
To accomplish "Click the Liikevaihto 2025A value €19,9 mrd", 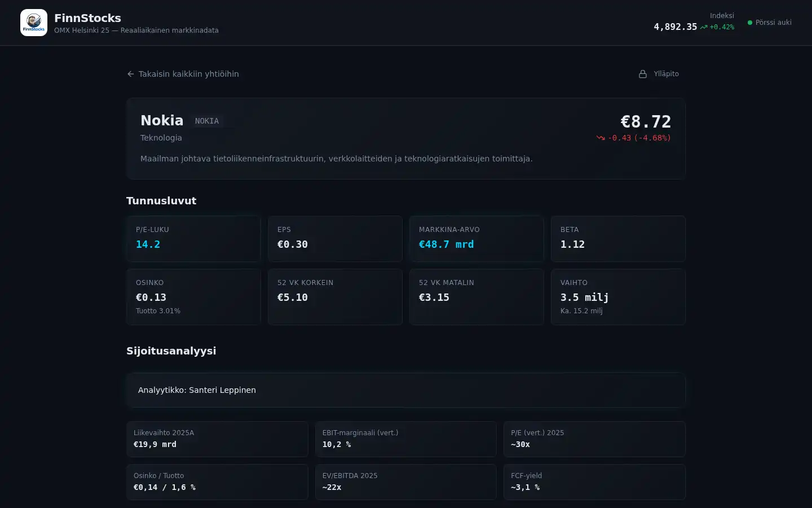I will [x=155, y=444].
